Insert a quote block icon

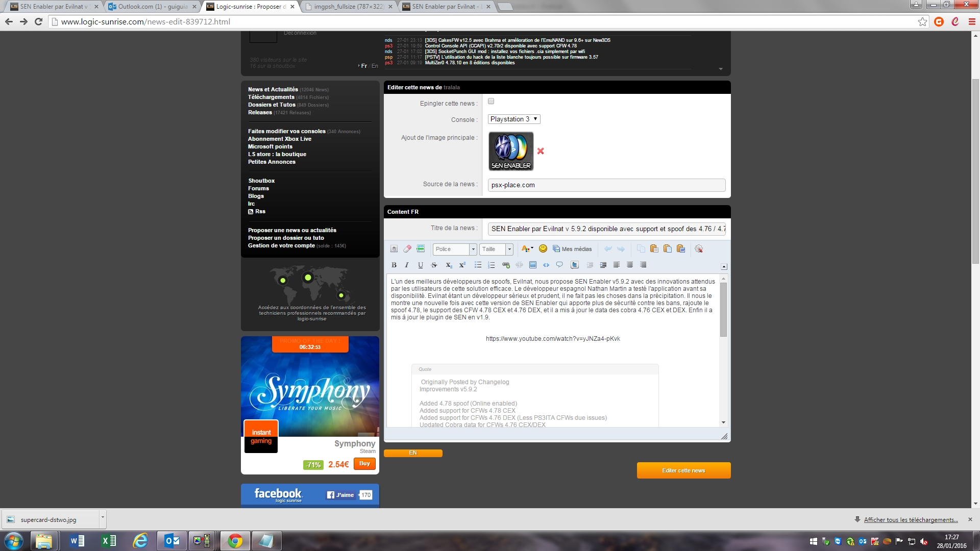[x=559, y=265]
